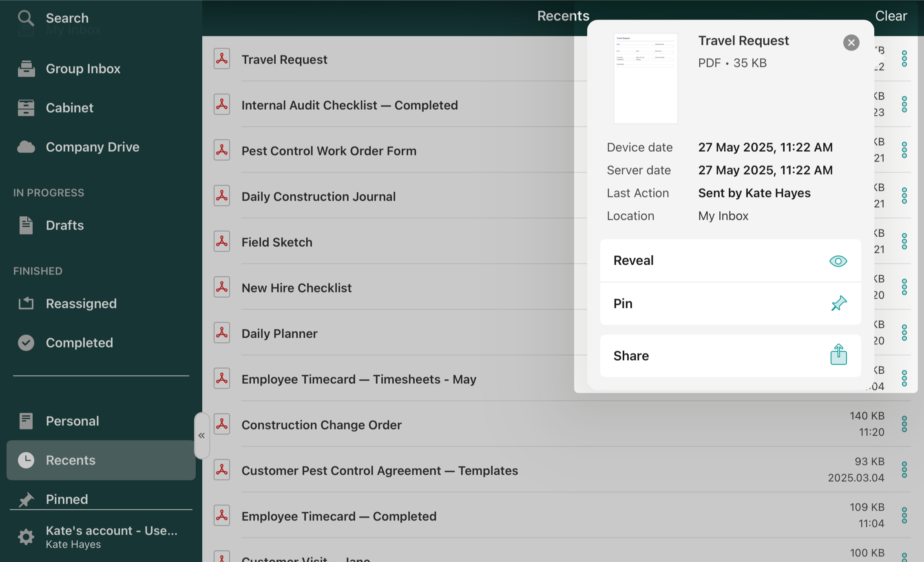Collapse the sidebar with double-chevron handle
Screen dimensions: 924x562
coord(202,436)
